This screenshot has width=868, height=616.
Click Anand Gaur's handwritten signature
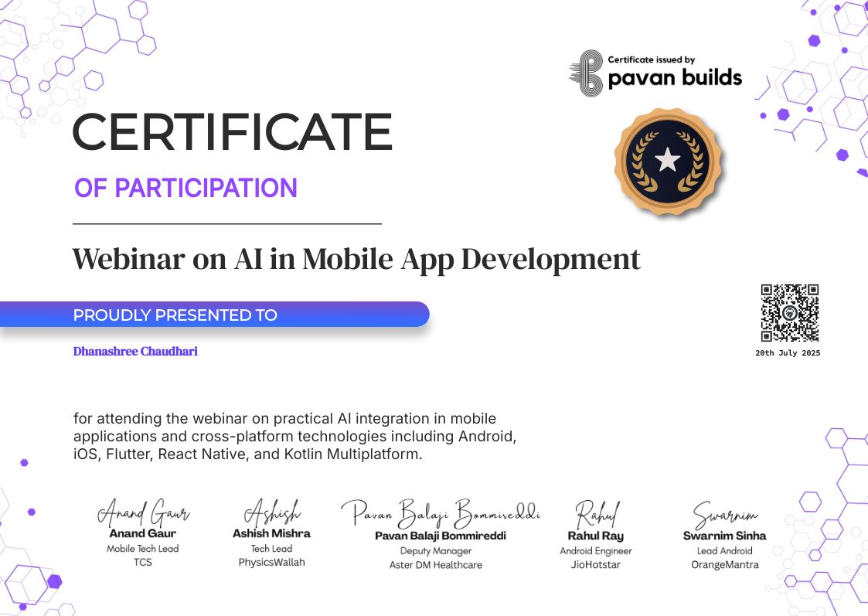coord(143,512)
